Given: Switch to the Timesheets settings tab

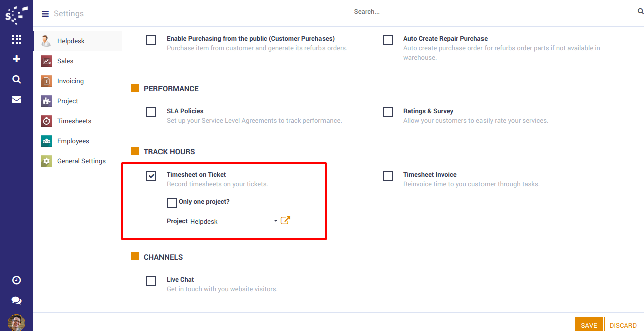Looking at the screenshot, I should coord(74,121).
